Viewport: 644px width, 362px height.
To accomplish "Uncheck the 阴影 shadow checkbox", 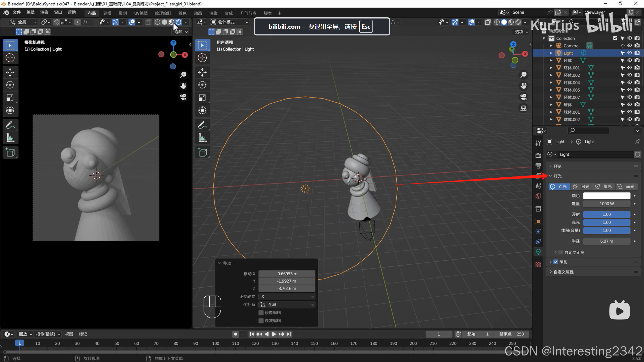I will [x=556, y=262].
